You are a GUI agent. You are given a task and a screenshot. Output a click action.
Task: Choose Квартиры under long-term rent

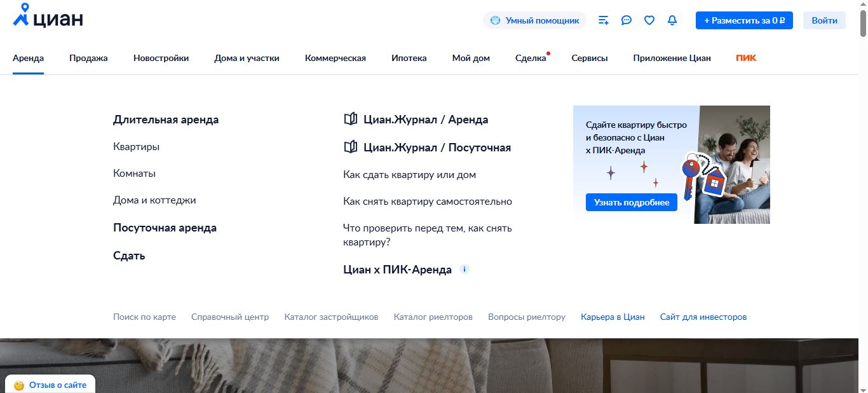(136, 146)
